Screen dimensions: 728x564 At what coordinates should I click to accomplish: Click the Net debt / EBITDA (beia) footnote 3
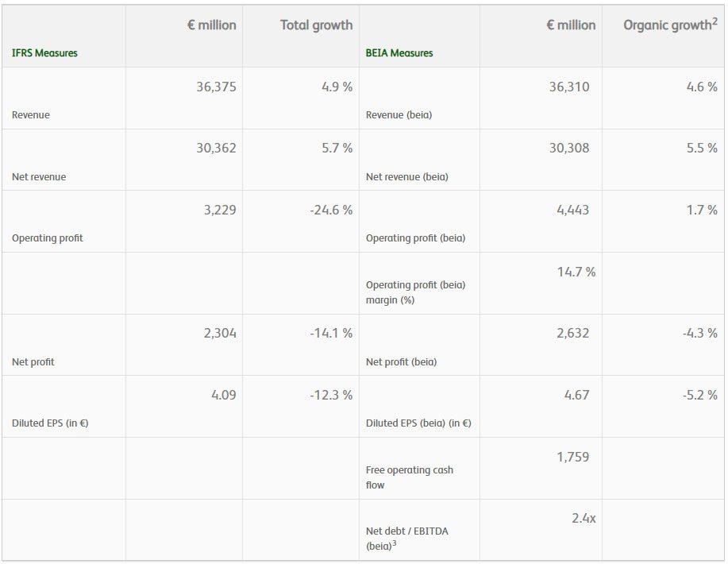(x=395, y=543)
